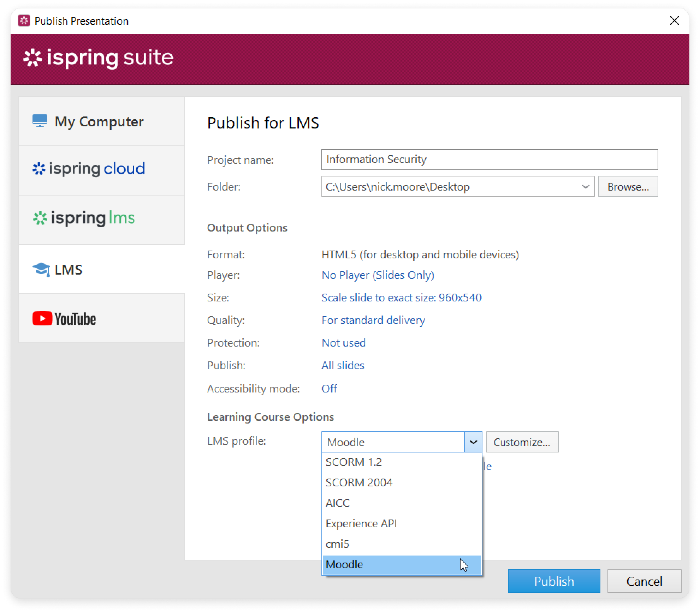Collapse the LMS profile dropdown arrow

tap(473, 442)
